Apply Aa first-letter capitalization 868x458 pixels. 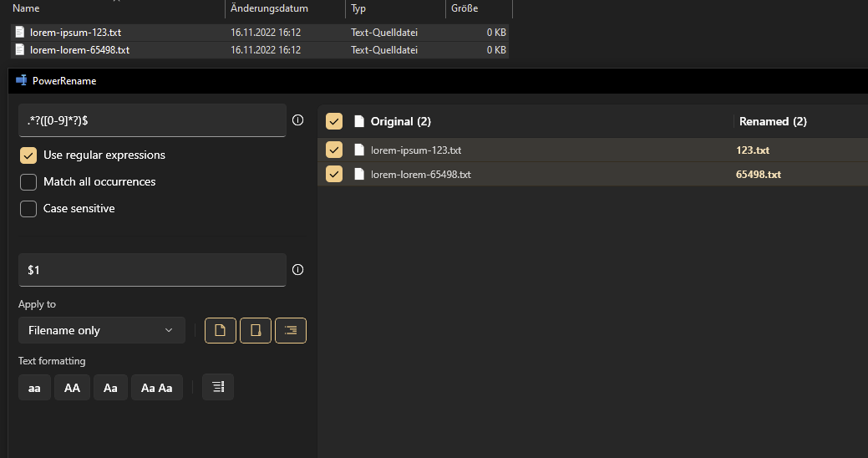click(x=110, y=388)
